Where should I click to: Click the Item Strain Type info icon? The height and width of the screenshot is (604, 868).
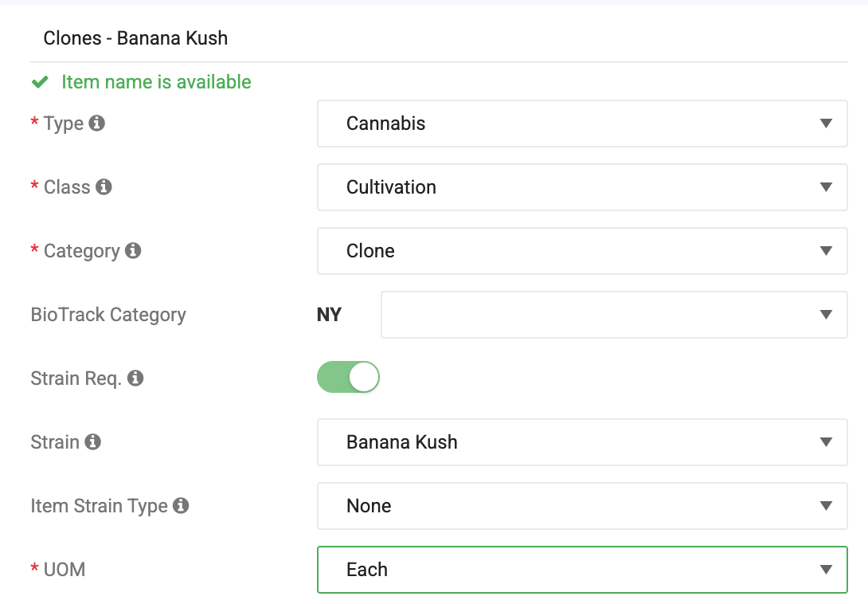[181, 505]
